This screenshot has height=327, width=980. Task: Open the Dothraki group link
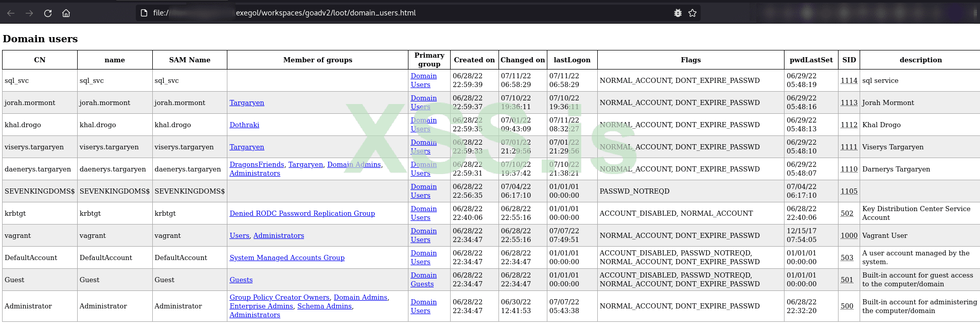(x=244, y=125)
